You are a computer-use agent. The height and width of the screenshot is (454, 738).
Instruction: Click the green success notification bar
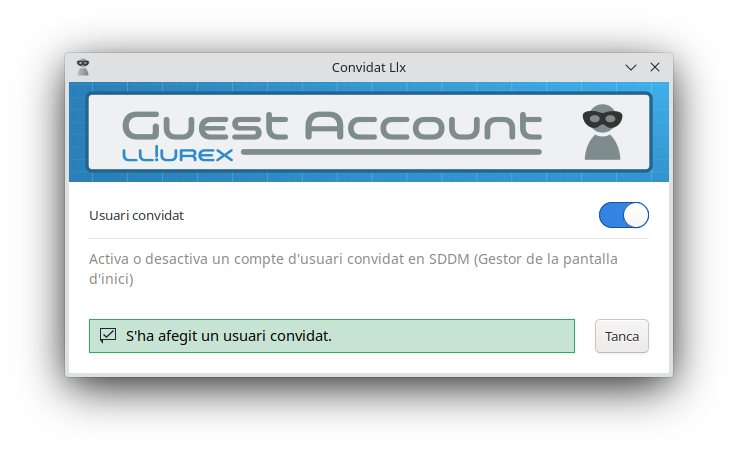(x=332, y=336)
